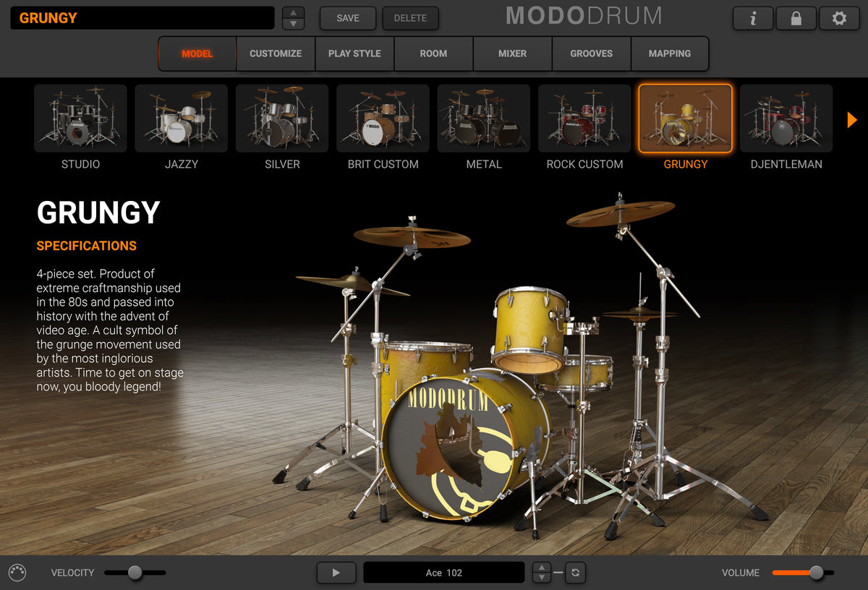Click the large GRUNGY title text
Screen dimensions: 868x590
(x=98, y=213)
